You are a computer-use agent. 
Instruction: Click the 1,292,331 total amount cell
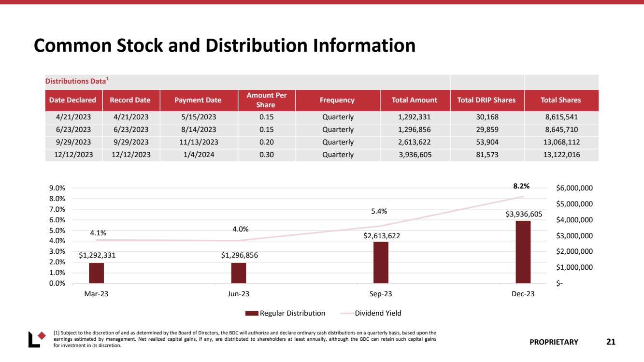(415, 117)
